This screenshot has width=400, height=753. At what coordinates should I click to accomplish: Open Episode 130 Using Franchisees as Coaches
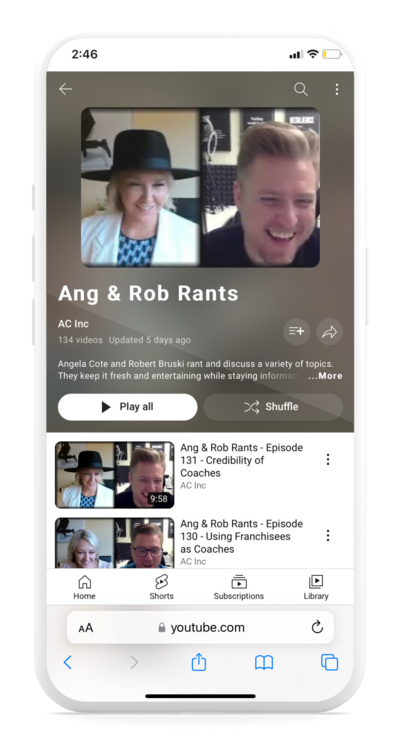[242, 536]
